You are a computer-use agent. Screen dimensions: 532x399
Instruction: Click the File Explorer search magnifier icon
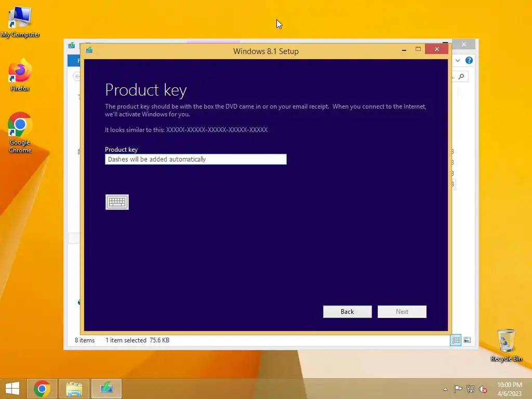(x=461, y=77)
